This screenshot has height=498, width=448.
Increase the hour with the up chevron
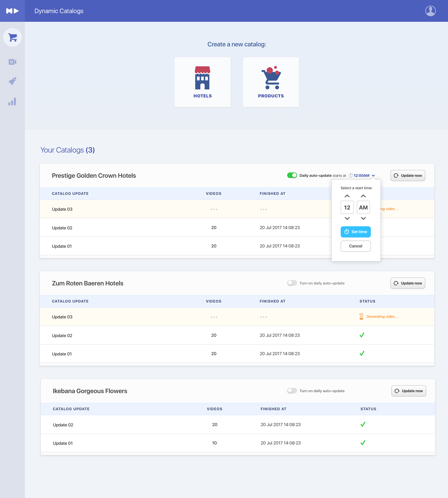click(347, 196)
